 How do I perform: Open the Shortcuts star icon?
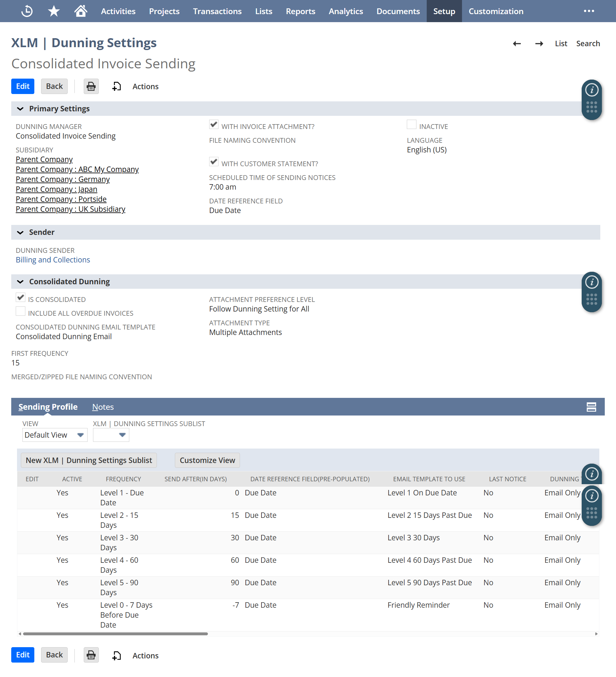(54, 11)
